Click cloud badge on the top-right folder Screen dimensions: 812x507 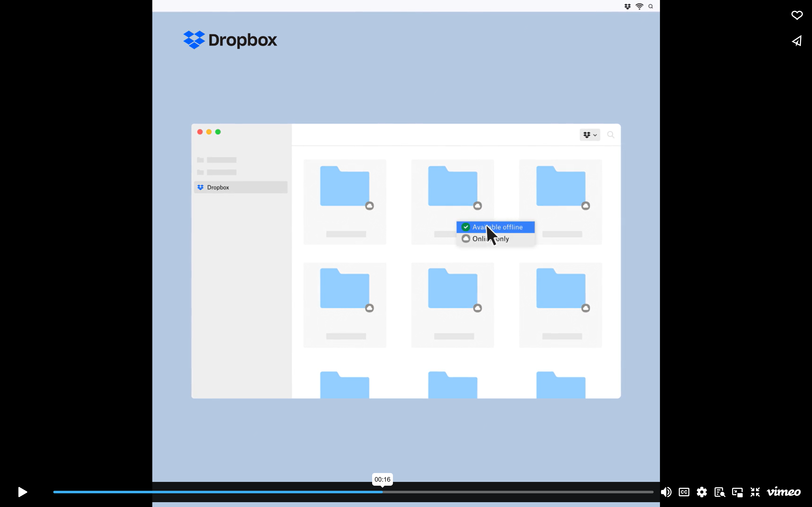point(586,205)
